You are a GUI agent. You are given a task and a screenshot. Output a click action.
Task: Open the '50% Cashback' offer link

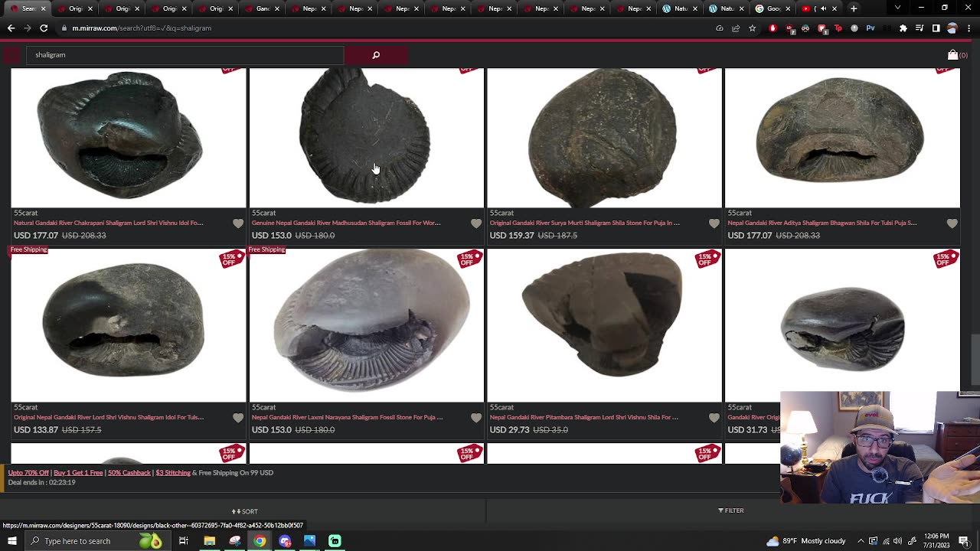click(129, 473)
